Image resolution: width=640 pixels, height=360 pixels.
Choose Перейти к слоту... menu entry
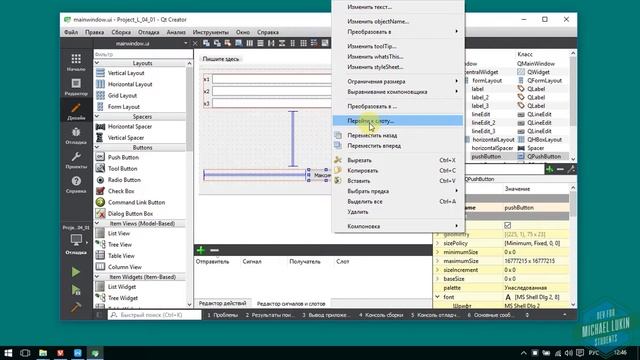pos(398,120)
